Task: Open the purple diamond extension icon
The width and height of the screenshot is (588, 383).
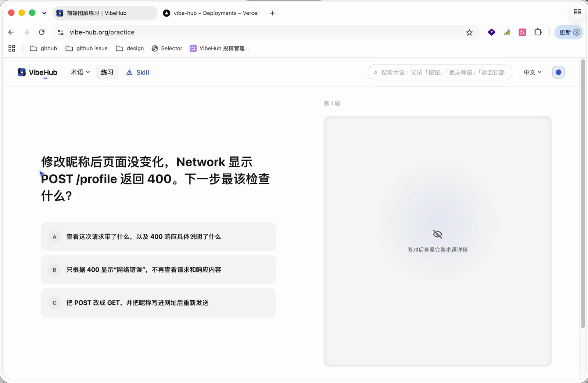Action: [x=491, y=32]
